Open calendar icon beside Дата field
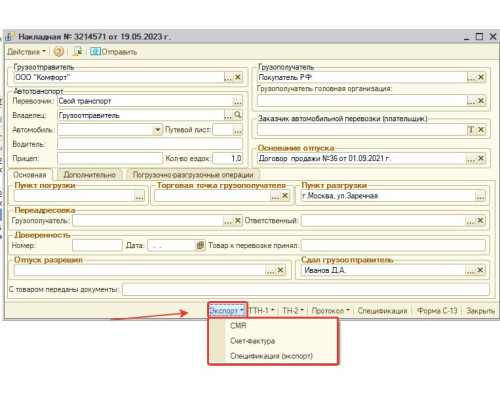 200,246
